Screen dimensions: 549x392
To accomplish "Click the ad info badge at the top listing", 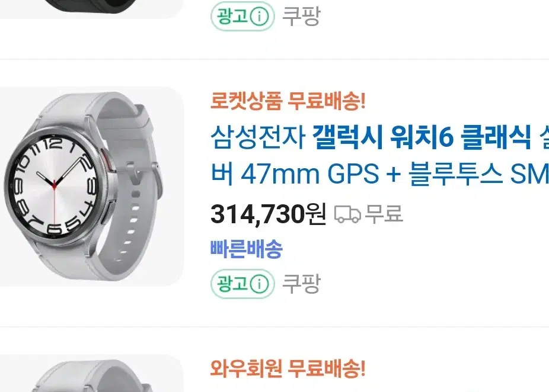I will (242, 16).
